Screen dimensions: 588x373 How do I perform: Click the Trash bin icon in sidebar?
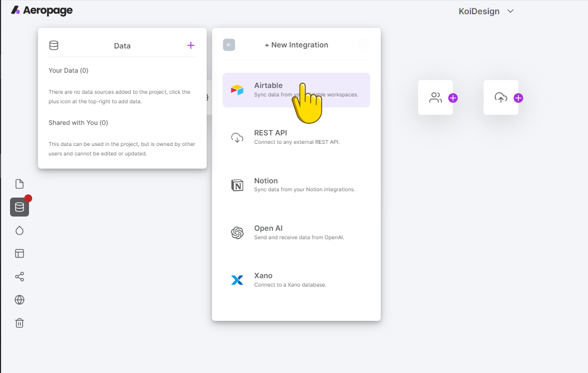click(x=20, y=323)
